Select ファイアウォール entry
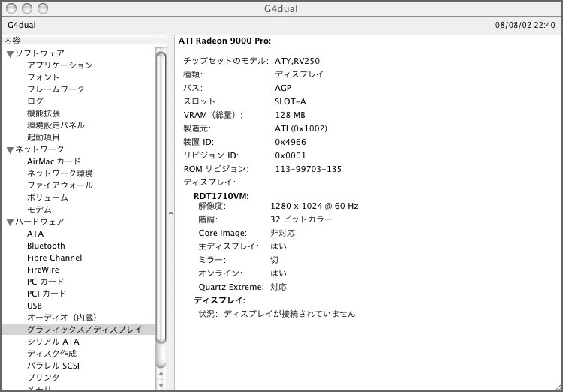Screen dimensions: 563x392 coord(60,185)
